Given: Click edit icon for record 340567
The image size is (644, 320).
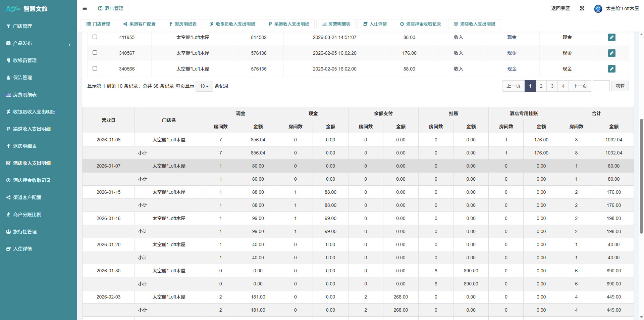Looking at the screenshot, I should tap(611, 53).
